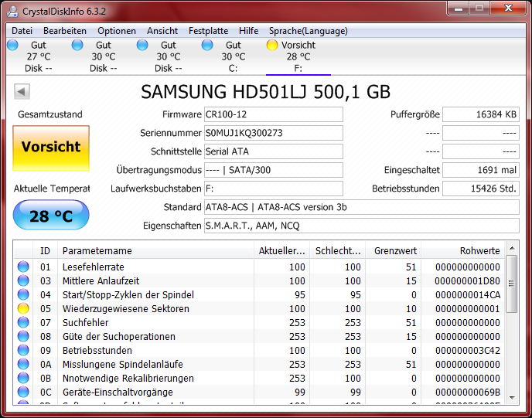532x418 pixels.
Task: Click the ID column header
Action: click(x=45, y=250)
